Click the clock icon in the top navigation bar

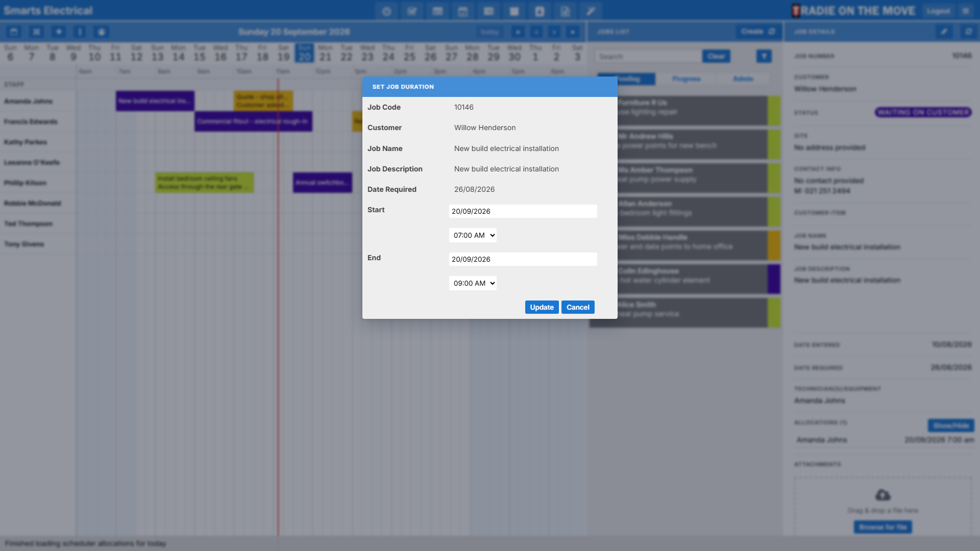(x=386, y=11)
